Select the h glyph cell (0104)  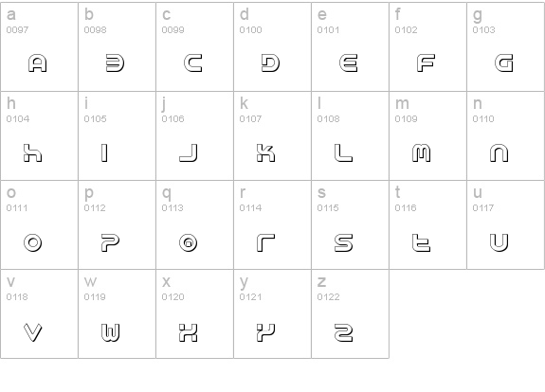point(39,135)
